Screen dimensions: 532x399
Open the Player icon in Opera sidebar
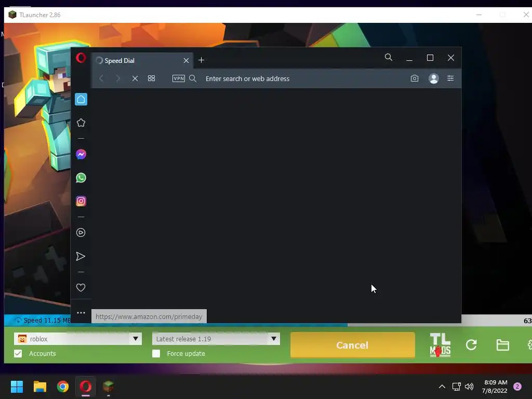point(81,233)
